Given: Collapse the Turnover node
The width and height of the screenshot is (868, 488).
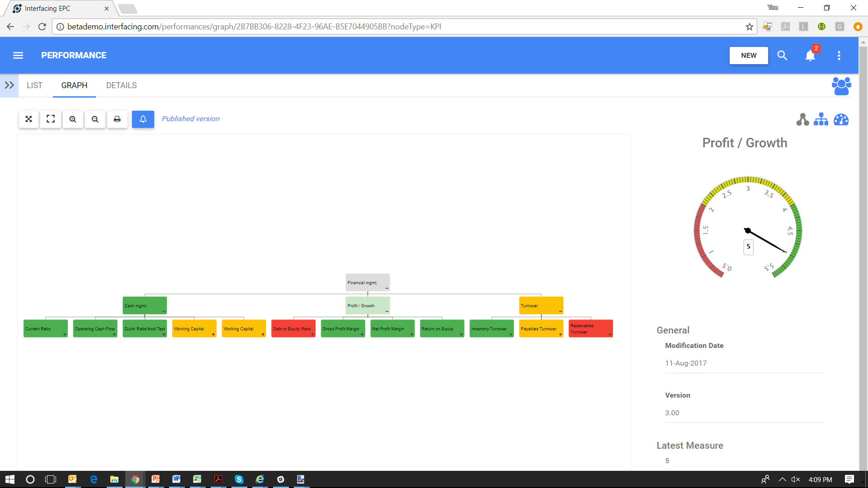Looking at the screenshot, I should (560, 311).
